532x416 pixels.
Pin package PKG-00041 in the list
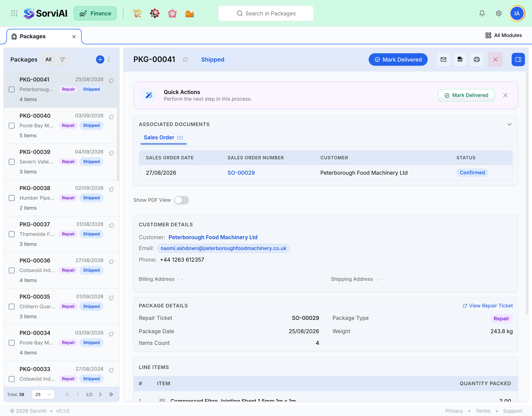coord(111,80)
